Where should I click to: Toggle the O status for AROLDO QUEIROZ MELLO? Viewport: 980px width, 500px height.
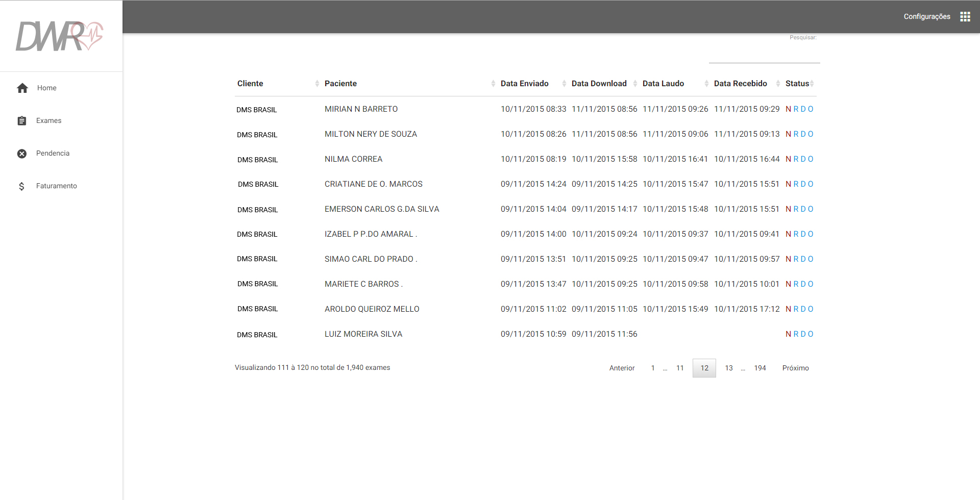click(811, 309)
